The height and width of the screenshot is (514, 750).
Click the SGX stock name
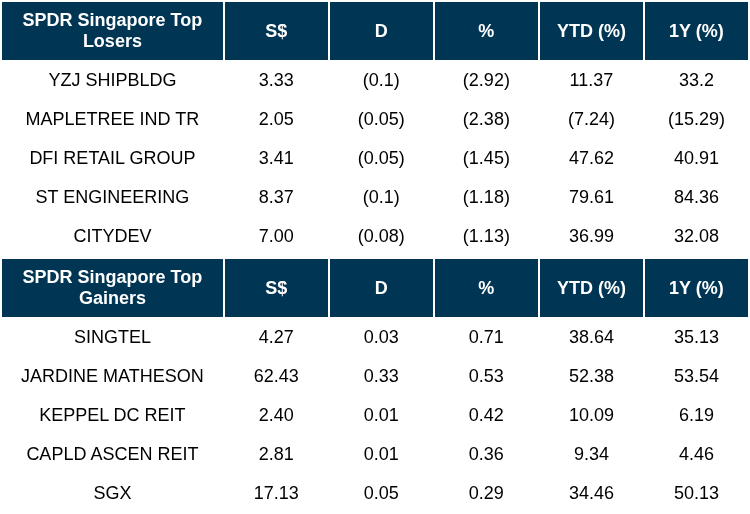click(x=112, y=493)
